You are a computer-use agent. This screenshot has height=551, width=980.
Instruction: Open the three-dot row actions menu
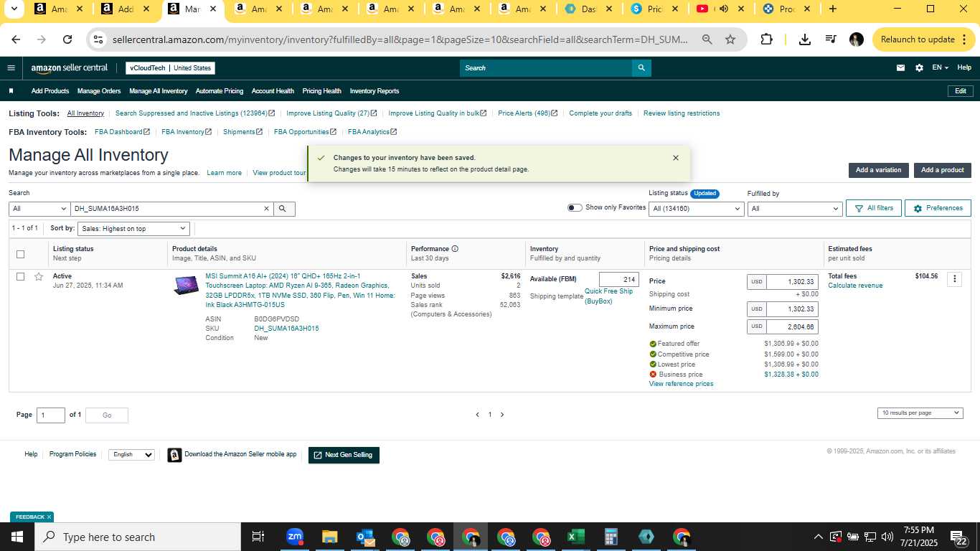954,279
